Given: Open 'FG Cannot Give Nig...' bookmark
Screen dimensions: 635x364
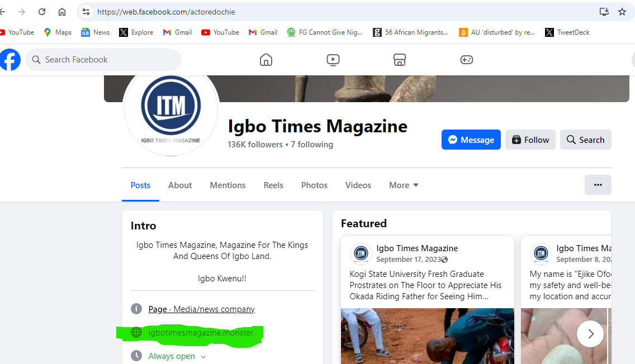Looking at the screenshot, I should [324, 32].
